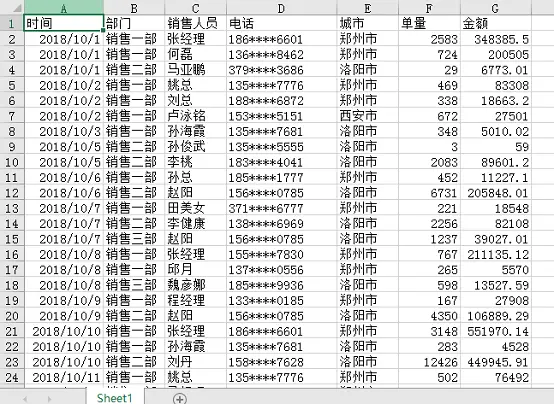The width and height of the screenshot is (554, 404).
Task: Select amount cell 6773.01
Action: point(496,70)
